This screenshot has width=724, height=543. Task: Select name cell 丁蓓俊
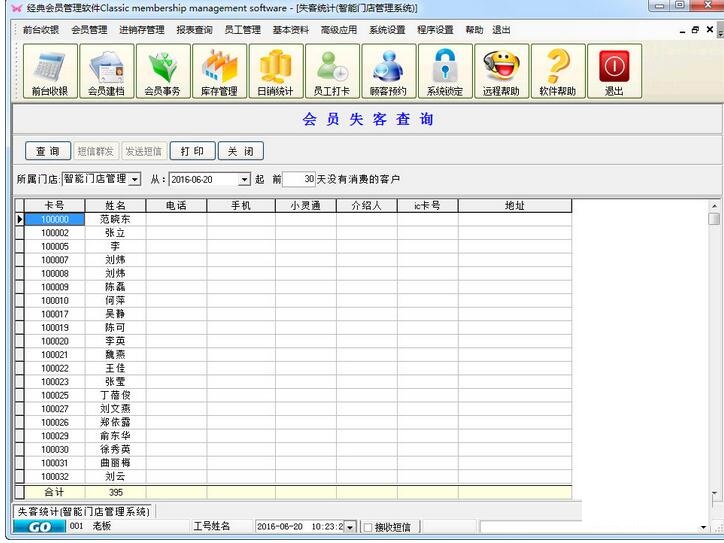[115, 396]
